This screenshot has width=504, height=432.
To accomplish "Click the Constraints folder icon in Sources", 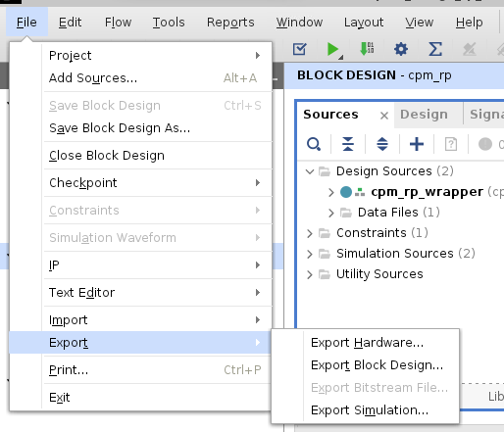I will [325, 233].
